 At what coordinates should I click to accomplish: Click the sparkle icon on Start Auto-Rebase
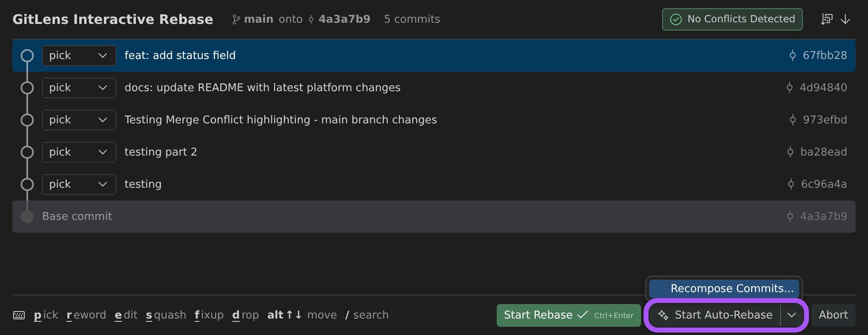point(663,315)
